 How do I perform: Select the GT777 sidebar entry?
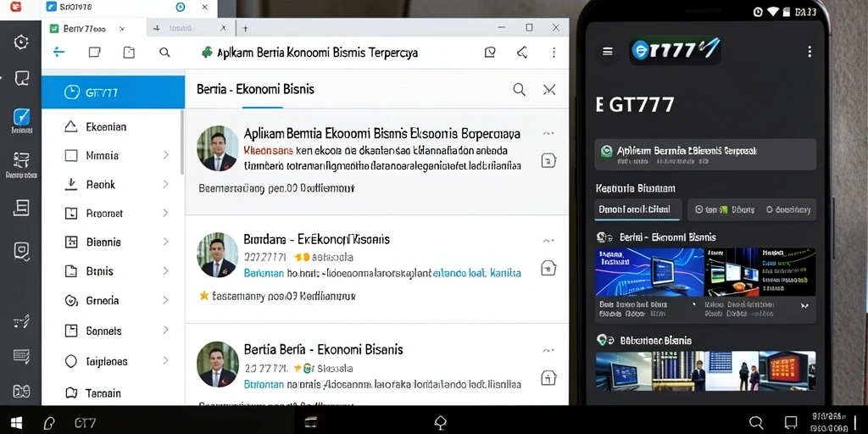click(113, 92)
